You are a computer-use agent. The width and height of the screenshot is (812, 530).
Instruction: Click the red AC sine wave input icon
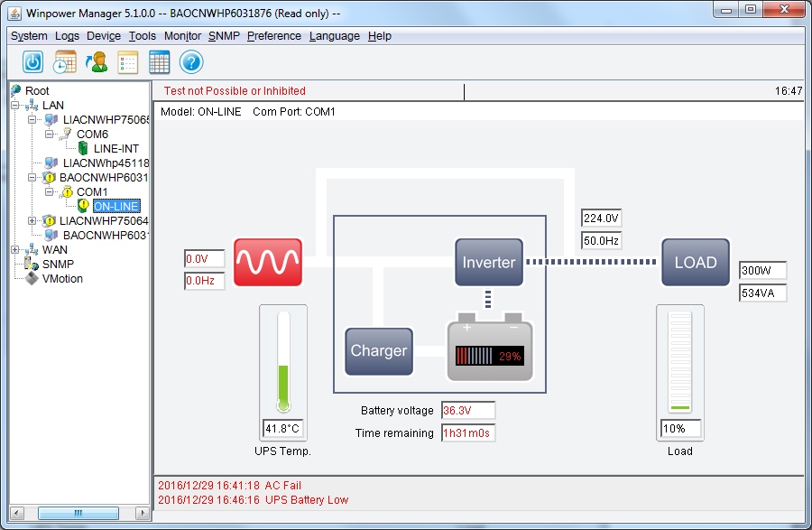tap(268, 262)
